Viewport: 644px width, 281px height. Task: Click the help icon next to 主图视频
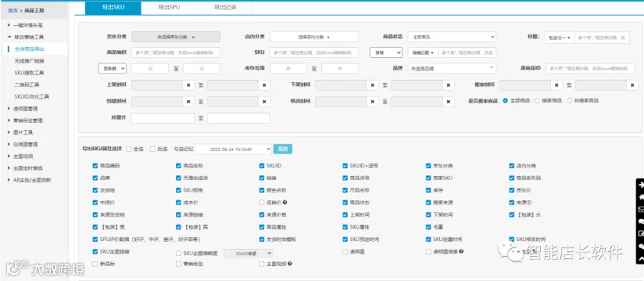(x=290, y=264)
